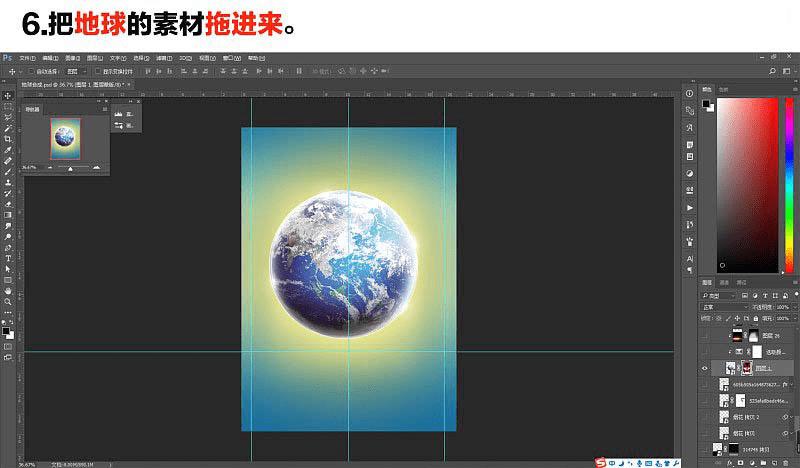Open the Navigator panel flyout menu
The image size is (800, 468).
(105, 109)
